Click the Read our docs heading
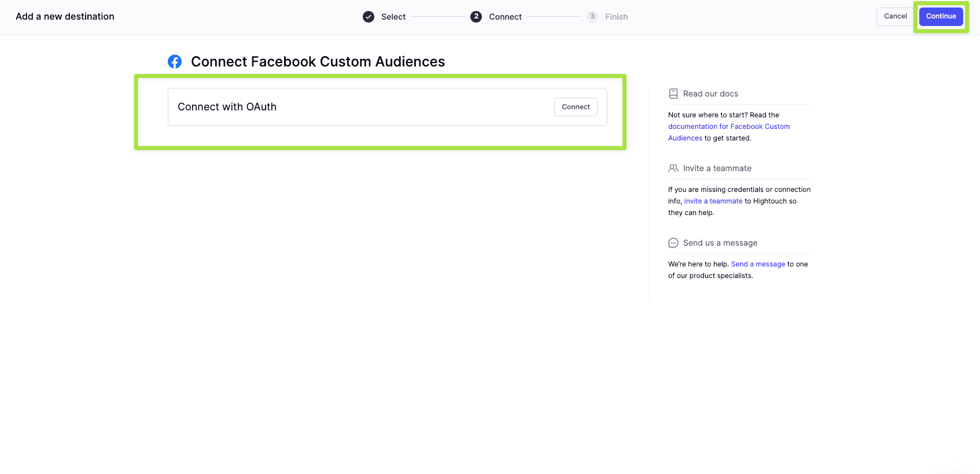Screen dimensions: 980x474 pyautogui.click(x=710, y=94)
